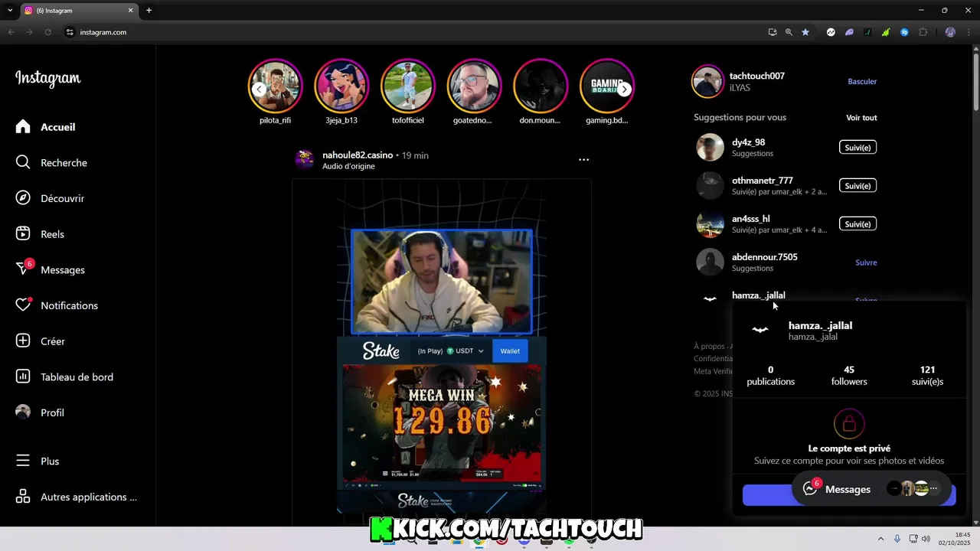Open othmanetr_777 profile
The image size is (980, 551).
tap(762, 181)
